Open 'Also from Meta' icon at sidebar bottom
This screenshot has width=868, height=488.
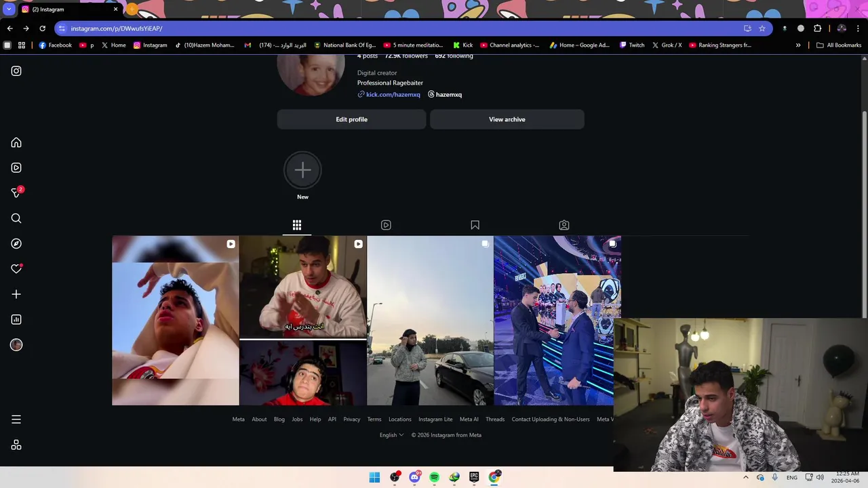(x=16, y=445)
